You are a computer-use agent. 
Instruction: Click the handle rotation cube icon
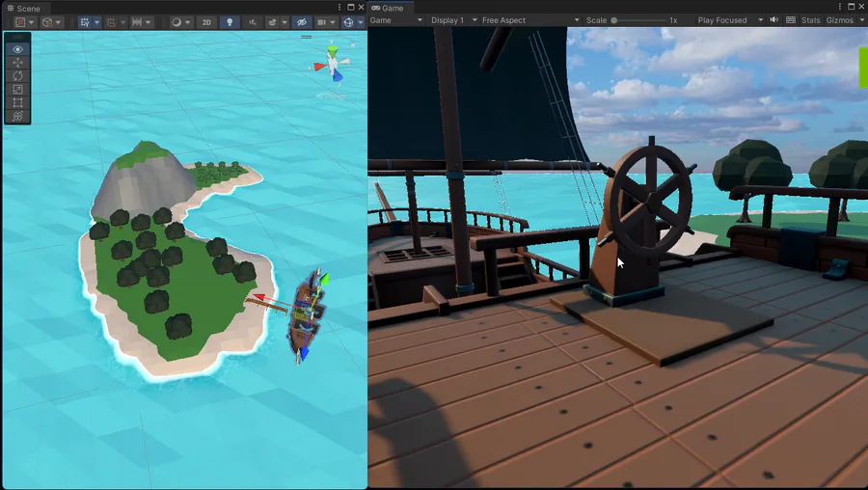(x=47, y=22)
